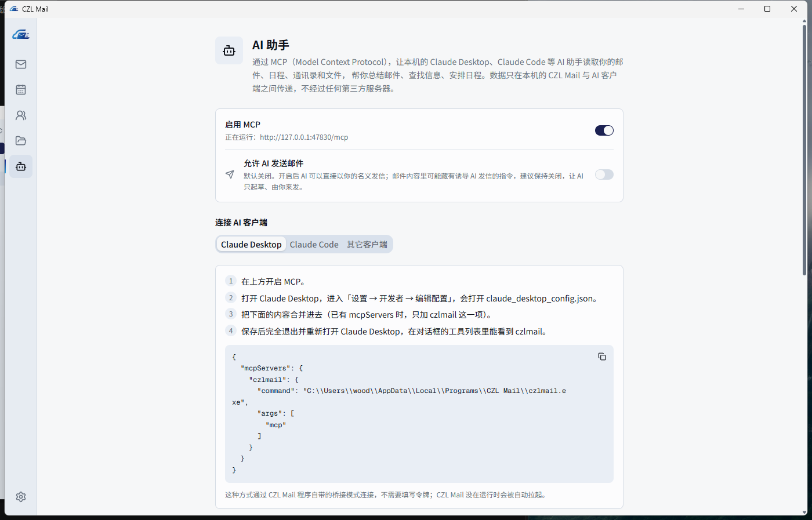Click the 连接 AI 客户端 heading
This screenshot has height=520, width=812.
click(241, 223)
